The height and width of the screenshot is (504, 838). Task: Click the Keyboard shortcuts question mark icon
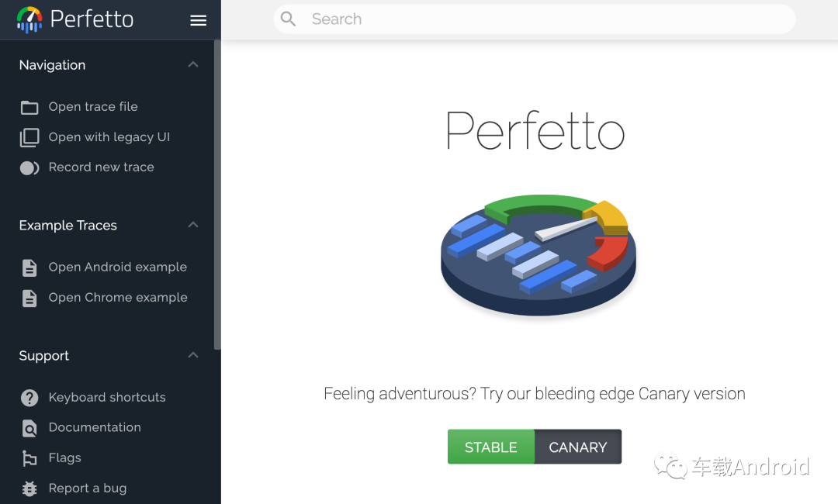click(29, 397)
